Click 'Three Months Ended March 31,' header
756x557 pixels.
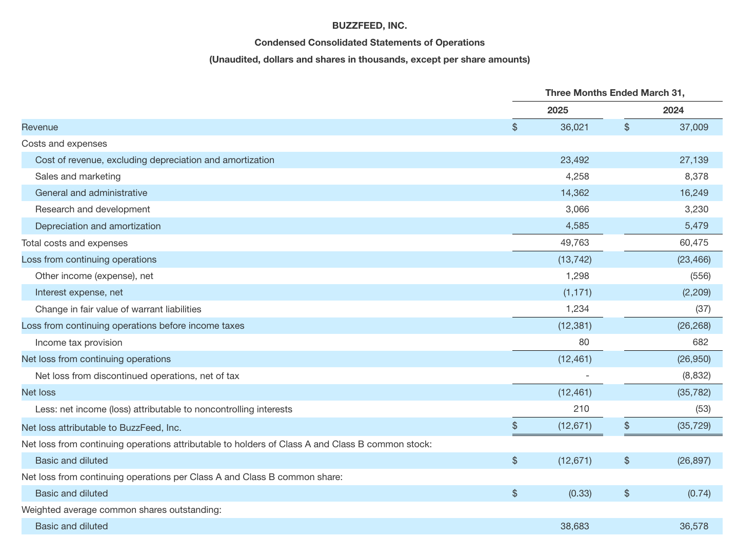tap(615, 93)
